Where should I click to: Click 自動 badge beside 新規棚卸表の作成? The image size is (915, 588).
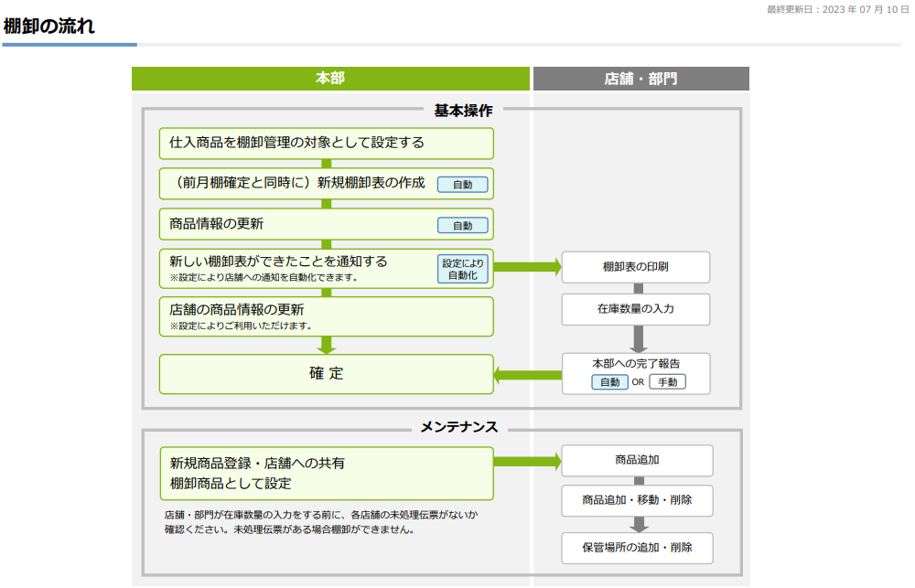pyautogui.click(x=462, y=185)
